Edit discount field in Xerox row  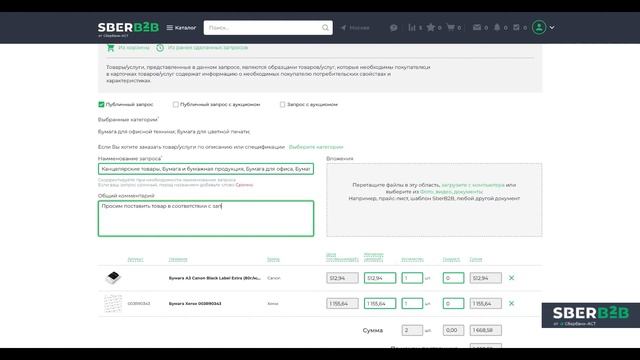click(x=453, y=304)
